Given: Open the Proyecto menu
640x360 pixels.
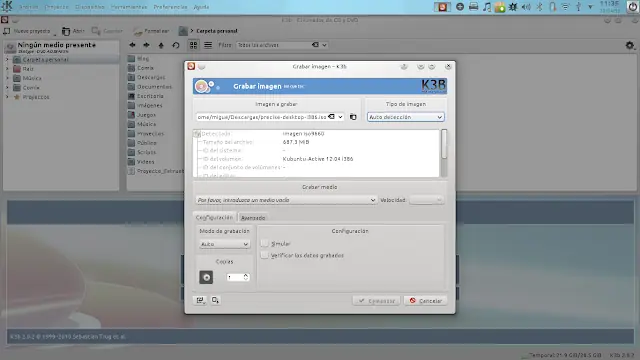Looking at the screenshot, I should (x=56, y=7).
